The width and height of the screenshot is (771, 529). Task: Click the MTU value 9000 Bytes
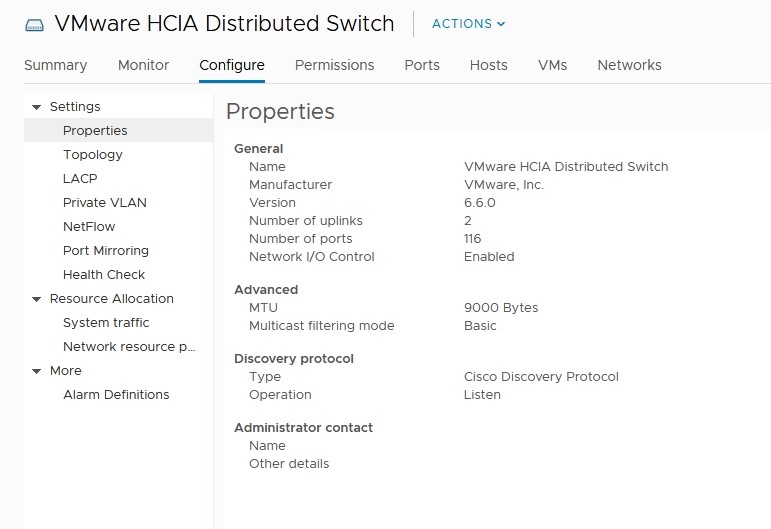(x=501, y=308)
